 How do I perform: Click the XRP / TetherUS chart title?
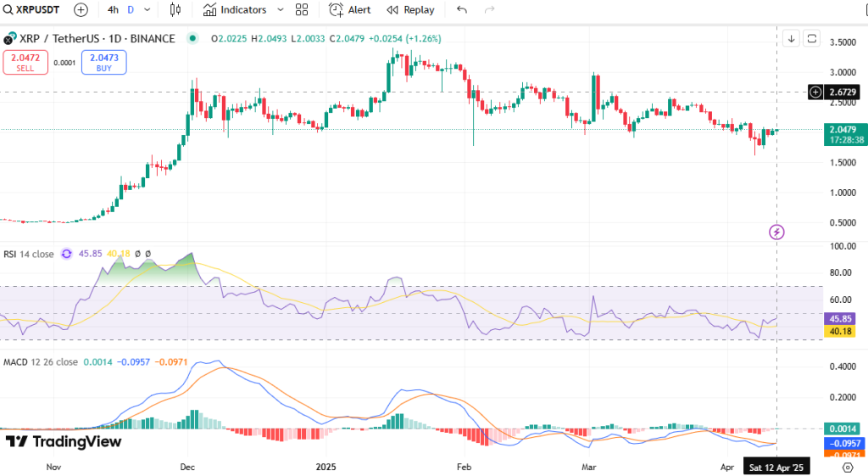97,38
